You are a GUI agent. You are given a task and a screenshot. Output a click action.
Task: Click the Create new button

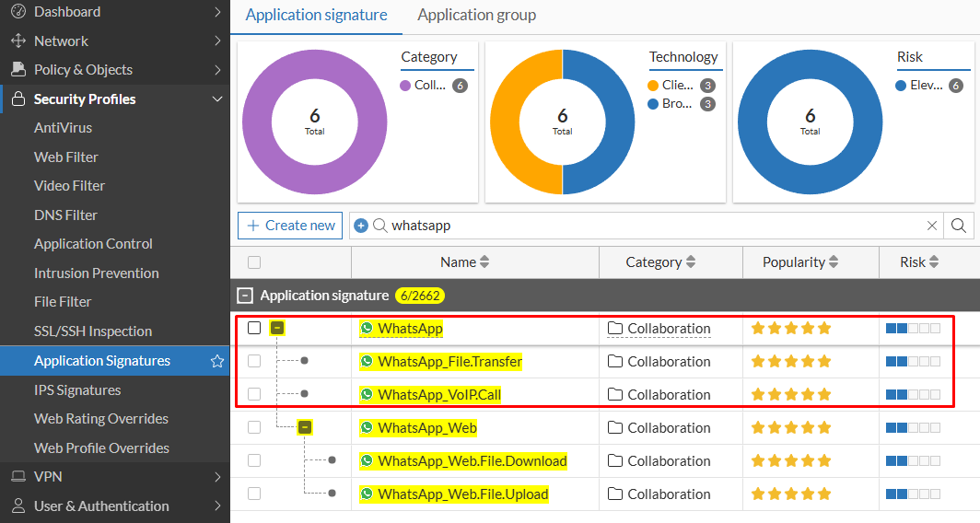click(x=290, y=226)
